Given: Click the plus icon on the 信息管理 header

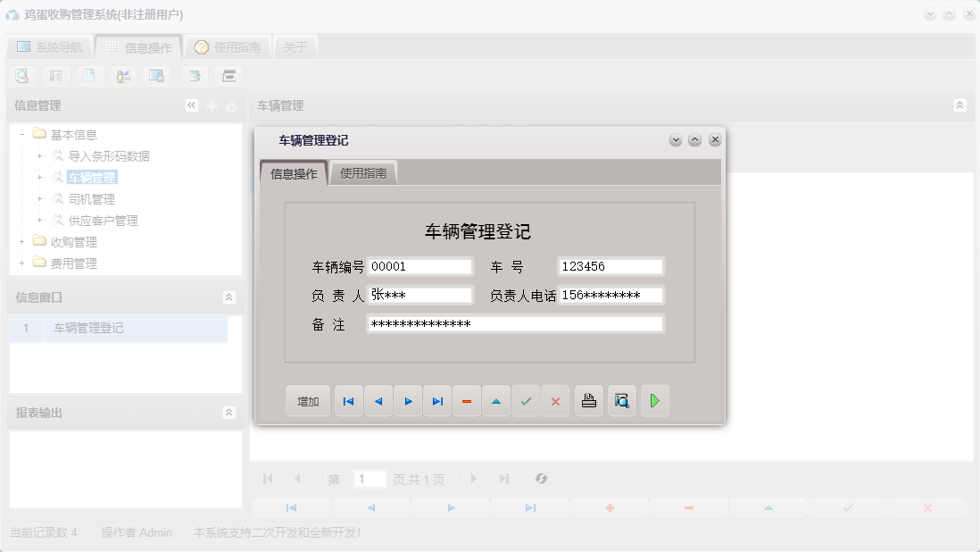Looking at the screenshot, I should (210, 105).
